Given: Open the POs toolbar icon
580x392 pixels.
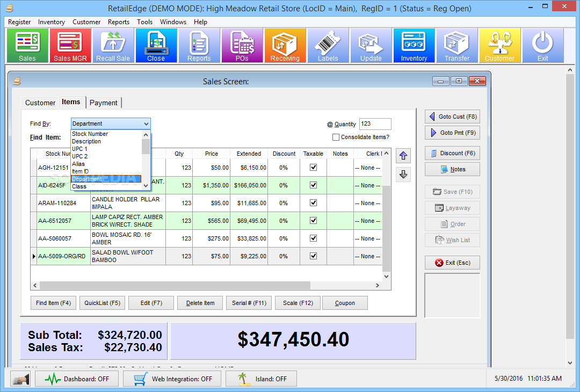Looking at the screenshot, I should click(x=242, y=46).
